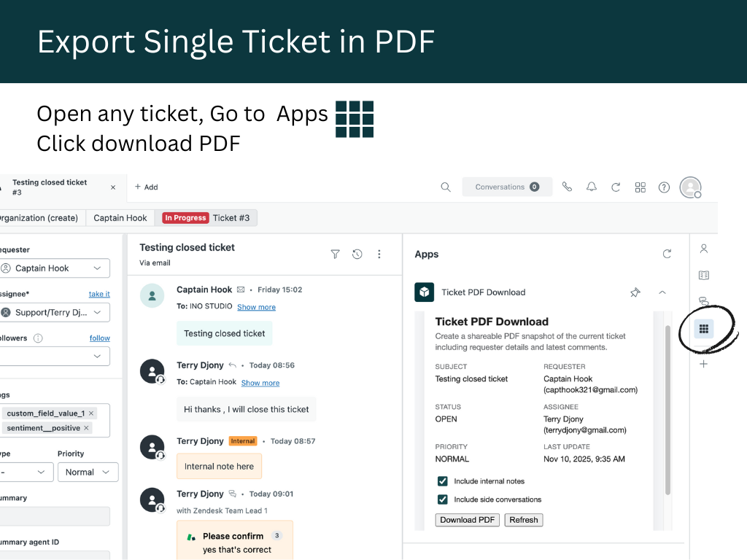747x560 pixels.
Task: Collapse the Ticket PDF Download panel
Action: pyautogui.click(x=662, y=292)
